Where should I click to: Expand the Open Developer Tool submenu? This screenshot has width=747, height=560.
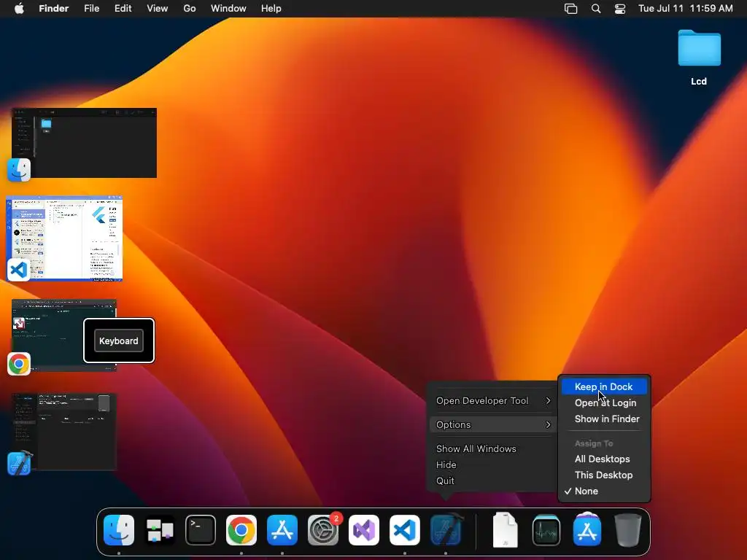pyautogui.click(x=493, y=400)
